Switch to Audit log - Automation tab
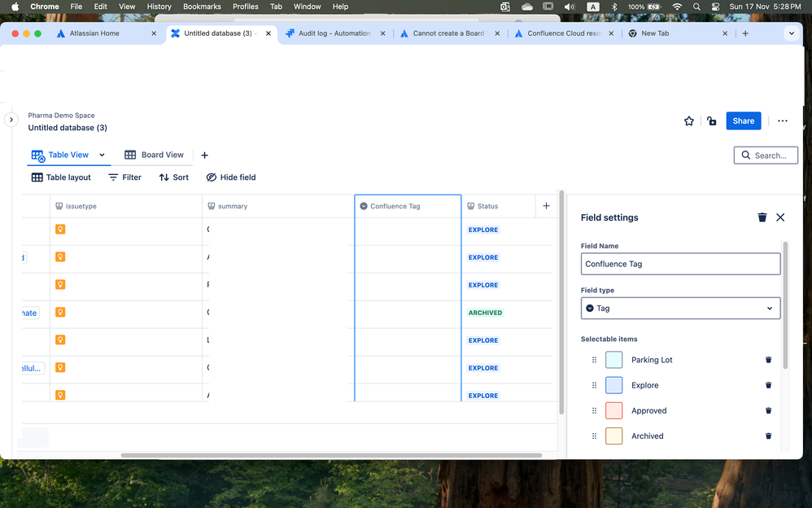The width and height of the screenshot is (812, 508). pos(335,33)
